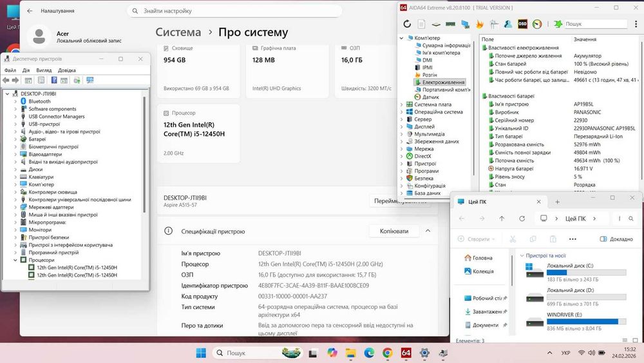Click the WINDRIVER (E:) usage bar
Screen dimensions: 644x363
[x=587, y=322]
